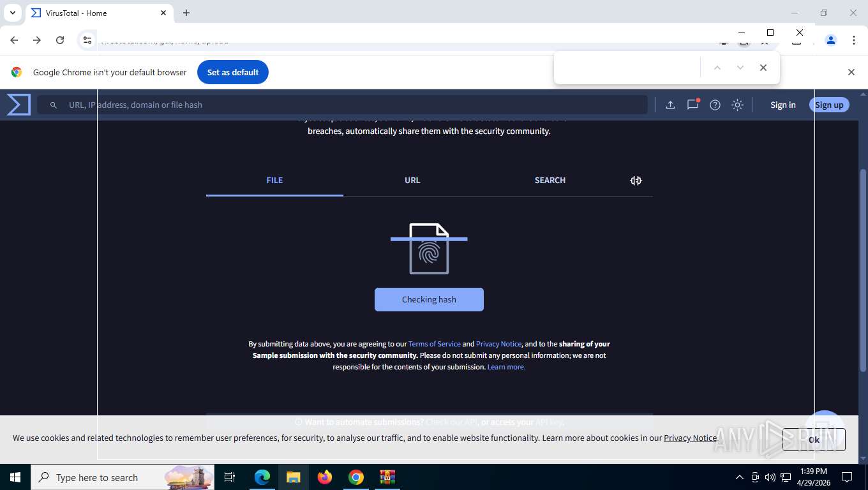Open Privacy Notice link in cookie banner
868x490 pixels.
coord(690,438)
